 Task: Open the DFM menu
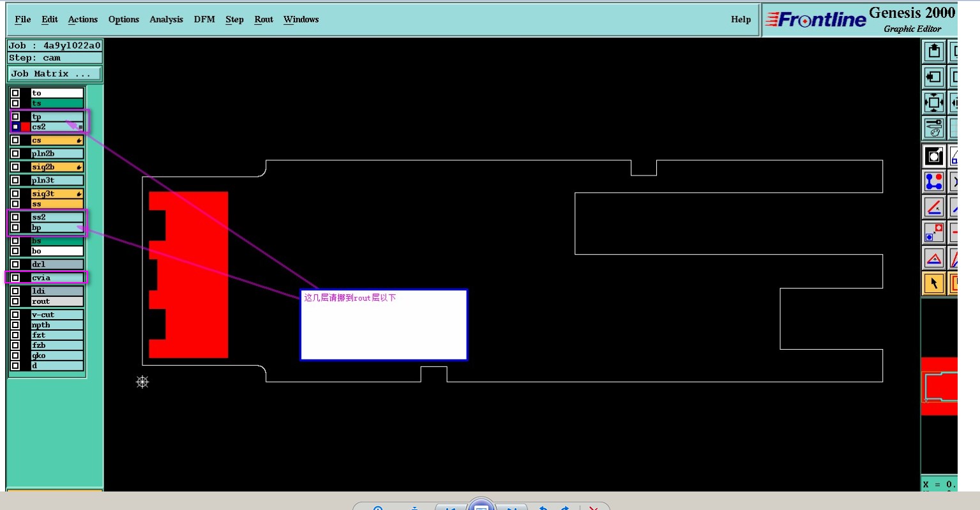coord(204,20)
